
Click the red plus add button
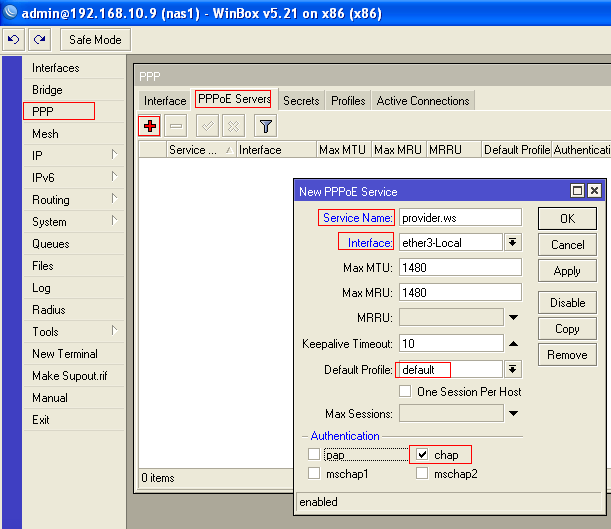(x=149, y=126)
